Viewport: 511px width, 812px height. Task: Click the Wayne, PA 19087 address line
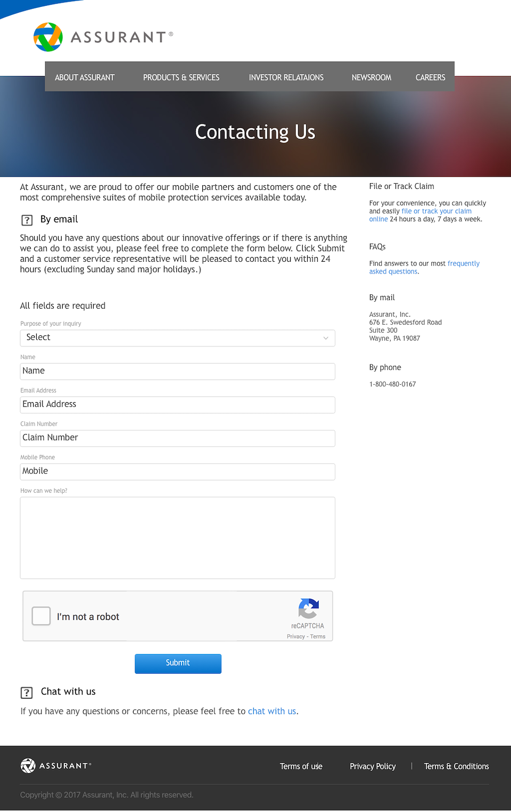[x=395, y=338]
